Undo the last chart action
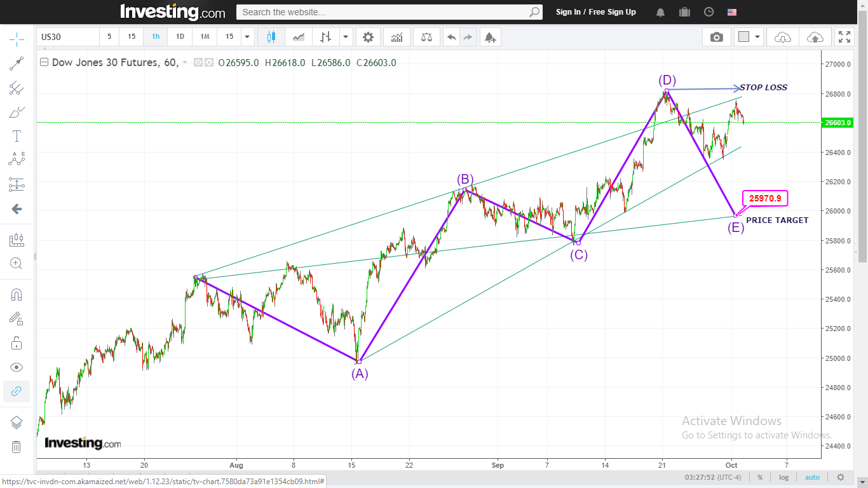 pos(451,37)
